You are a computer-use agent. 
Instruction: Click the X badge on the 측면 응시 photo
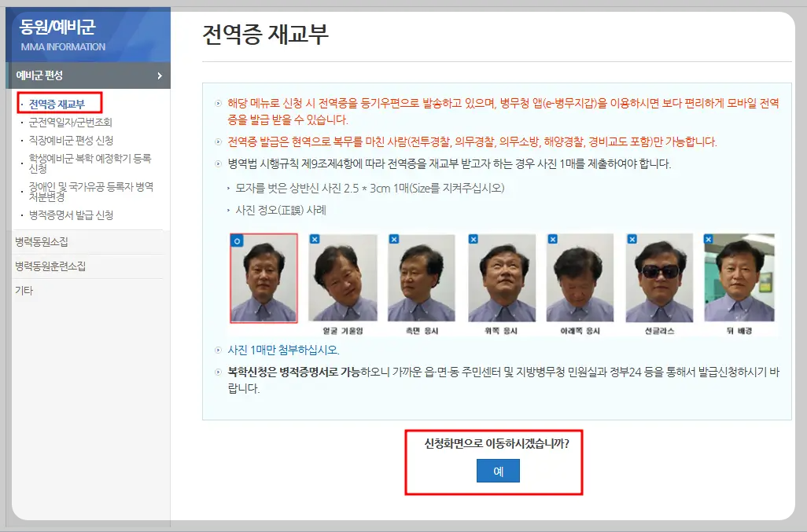[393, 239]
